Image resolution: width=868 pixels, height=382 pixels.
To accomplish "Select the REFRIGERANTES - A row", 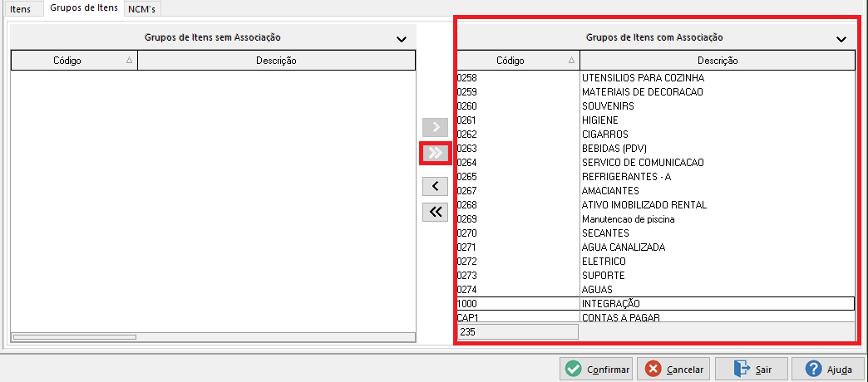I will 655,176.
